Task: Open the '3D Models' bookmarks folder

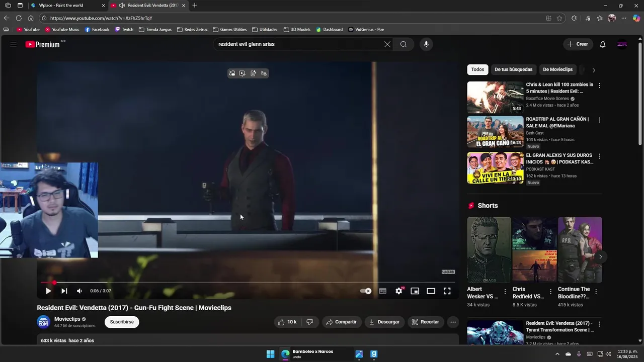Action: coord(297,30)
